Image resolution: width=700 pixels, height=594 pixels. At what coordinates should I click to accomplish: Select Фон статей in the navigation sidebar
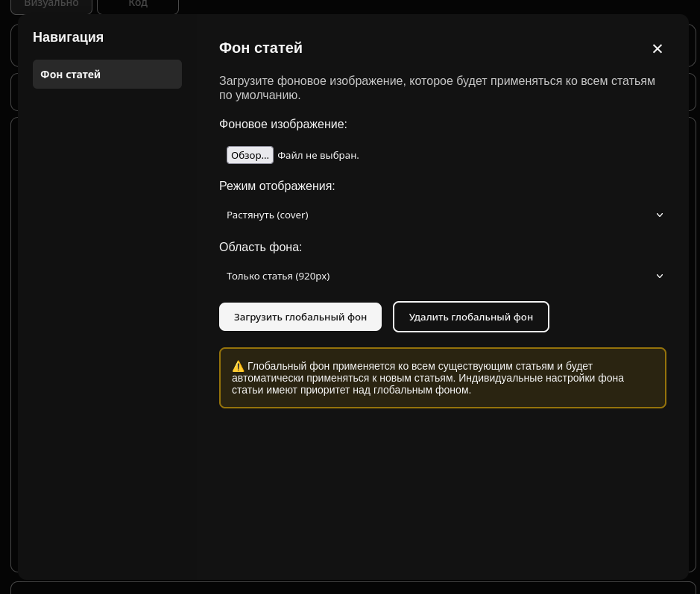click(107, 75)
